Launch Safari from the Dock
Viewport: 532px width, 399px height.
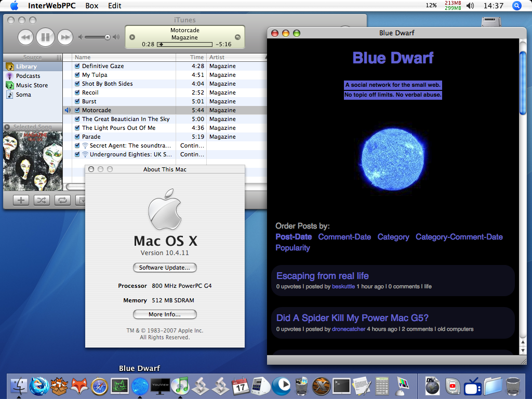click(x=99, y=386)
